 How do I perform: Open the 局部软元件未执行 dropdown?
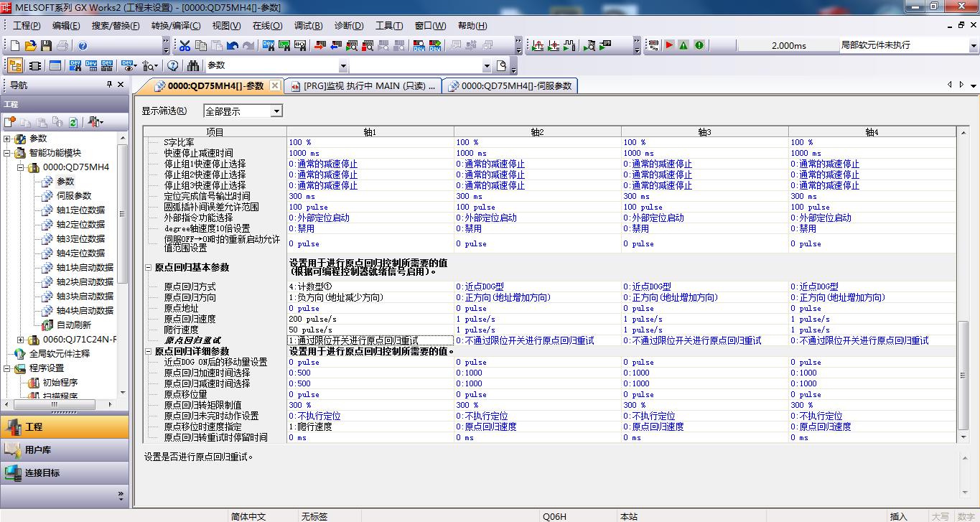[971, 45]
